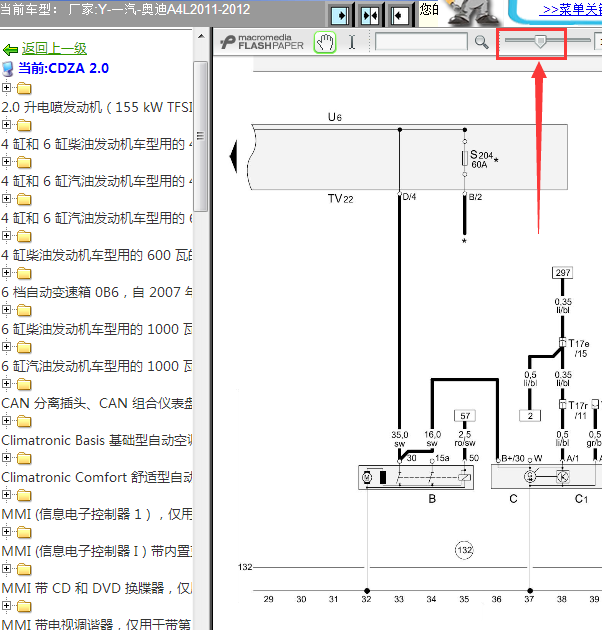Click the left arrow on diagram edge

click(x=233, y=157)
